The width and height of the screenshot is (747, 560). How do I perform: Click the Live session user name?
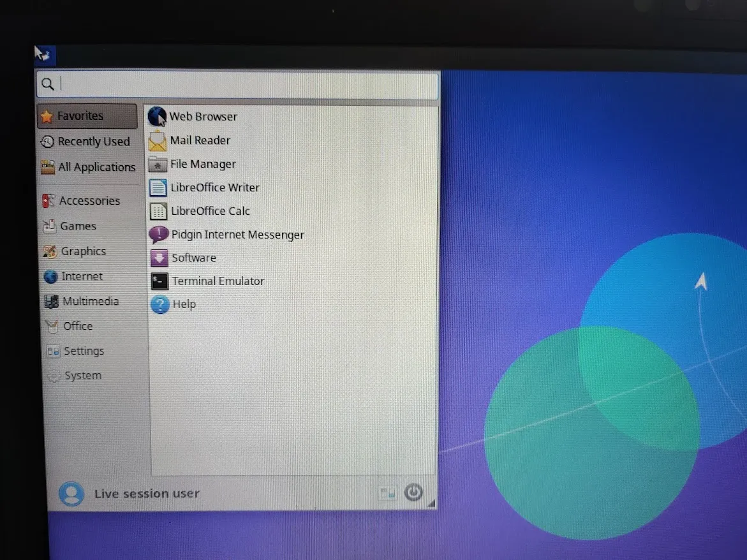click(x=147, y=494)
